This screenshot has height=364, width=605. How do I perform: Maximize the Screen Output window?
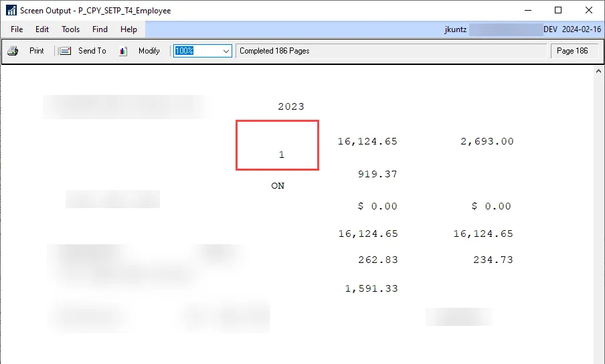558,11
